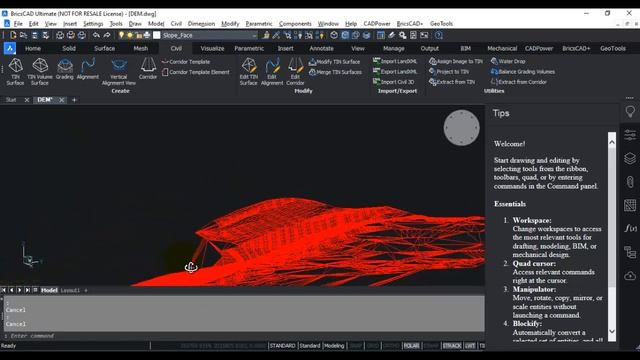This screenshot has height=360, width=640.
Task: Click the Save icon in quick toolbar
Action: 35,36
